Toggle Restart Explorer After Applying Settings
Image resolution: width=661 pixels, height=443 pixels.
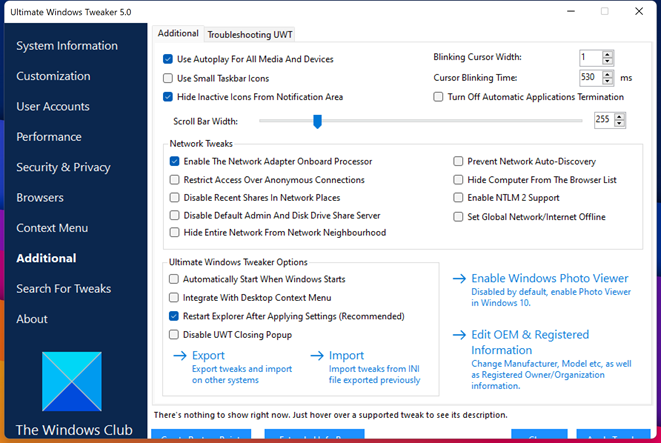click(x=174, y=316)
